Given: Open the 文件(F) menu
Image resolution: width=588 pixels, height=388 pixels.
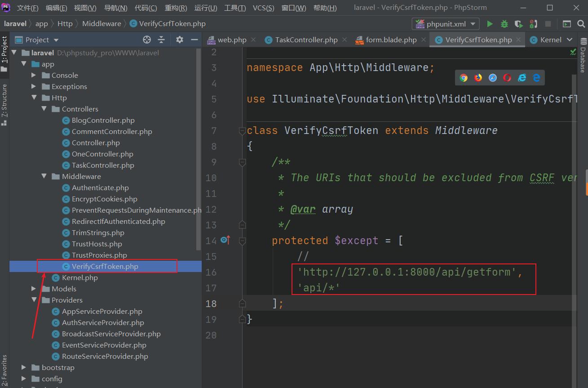Looking at the screenshot, I should click(x=28, y=8).
